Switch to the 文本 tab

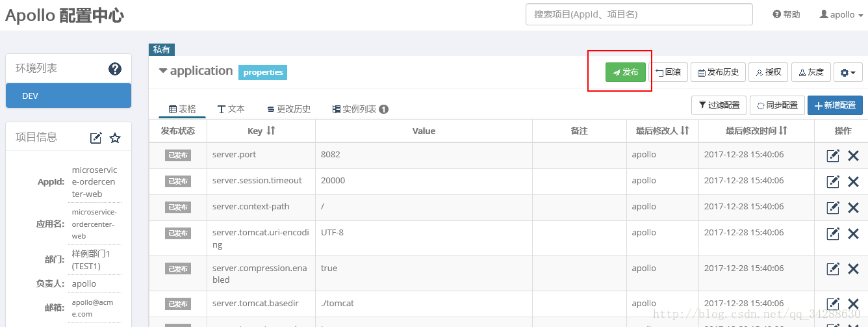click(231, 109)
